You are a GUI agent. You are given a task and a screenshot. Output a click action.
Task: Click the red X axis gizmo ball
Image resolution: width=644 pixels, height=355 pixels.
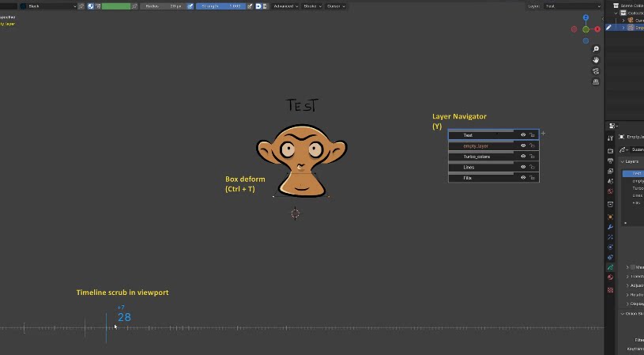click(x=597, y=29)
